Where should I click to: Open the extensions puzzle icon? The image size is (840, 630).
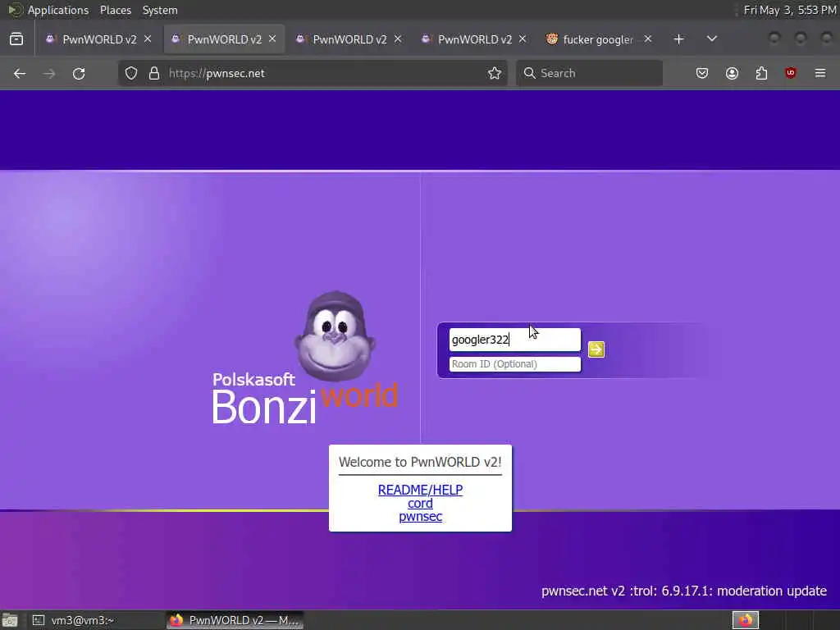tap(761, 73)
